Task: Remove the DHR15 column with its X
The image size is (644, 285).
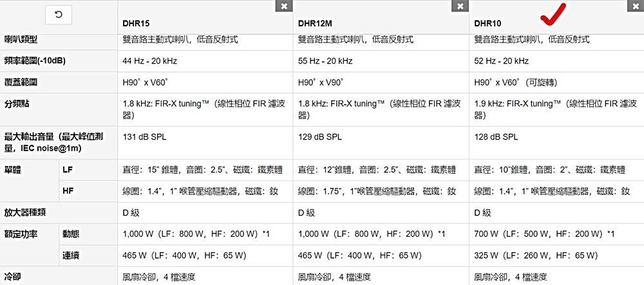Action: 283,6
